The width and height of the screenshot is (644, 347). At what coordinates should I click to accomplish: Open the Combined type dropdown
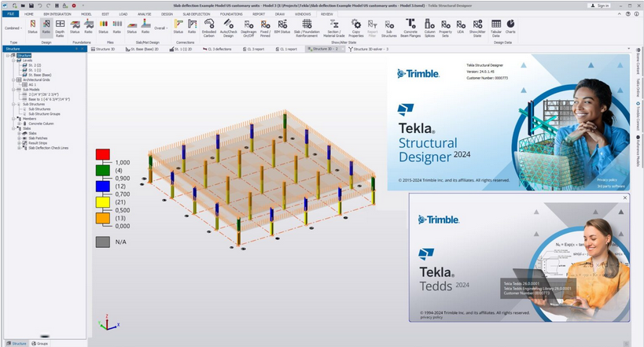[12, 28]
